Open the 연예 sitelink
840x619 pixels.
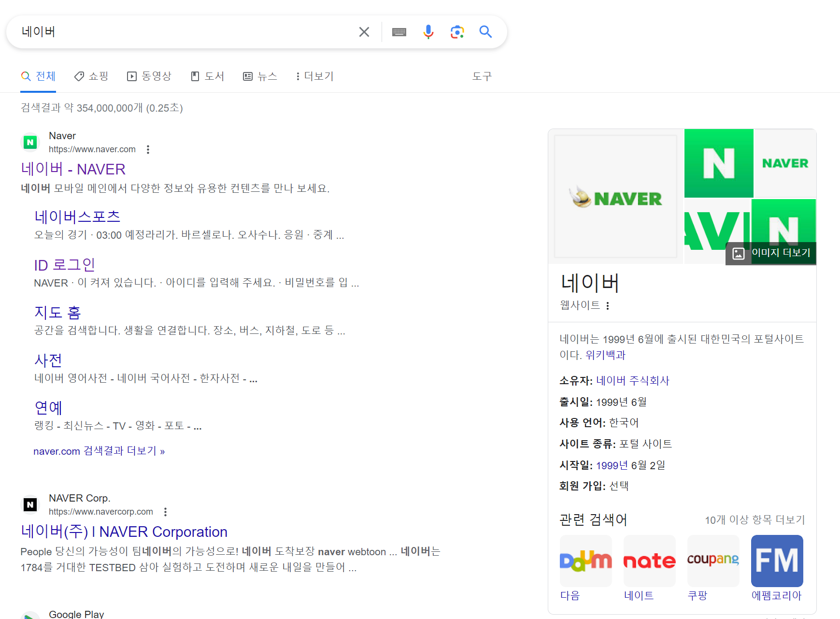48,408
